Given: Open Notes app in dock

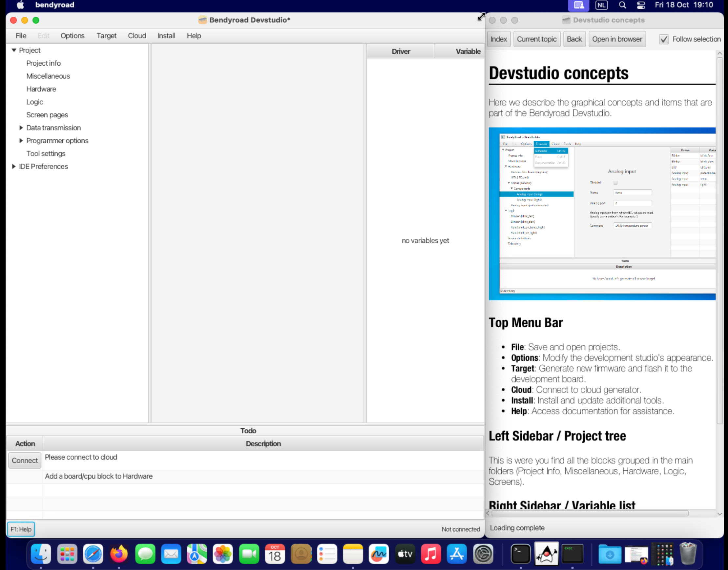Looking at the screenshot, I should click(x=353, y=554).
